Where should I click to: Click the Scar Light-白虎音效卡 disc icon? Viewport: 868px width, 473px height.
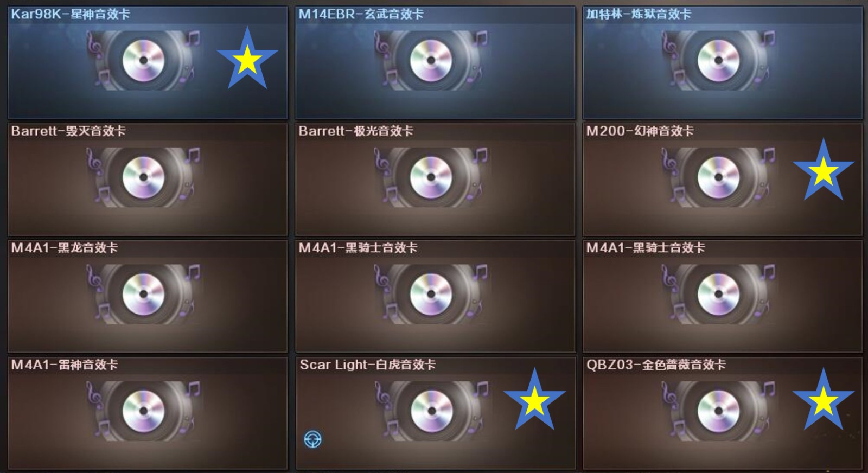[431, 411]
